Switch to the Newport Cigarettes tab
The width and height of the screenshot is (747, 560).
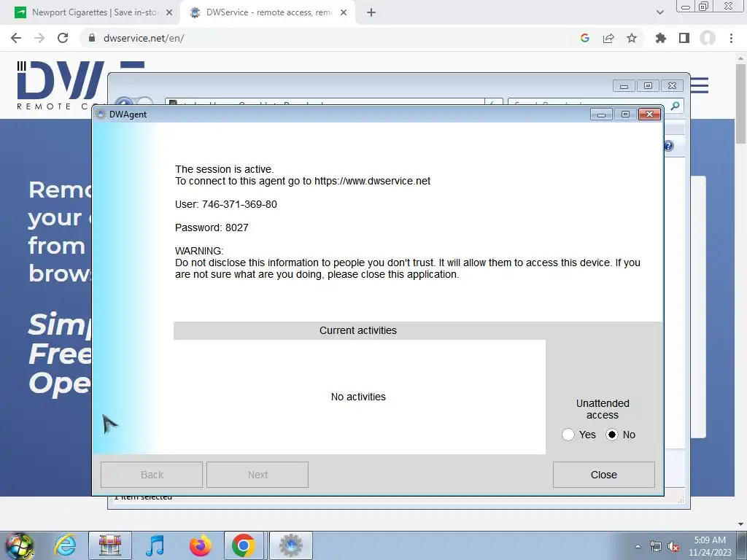point(93,12)
